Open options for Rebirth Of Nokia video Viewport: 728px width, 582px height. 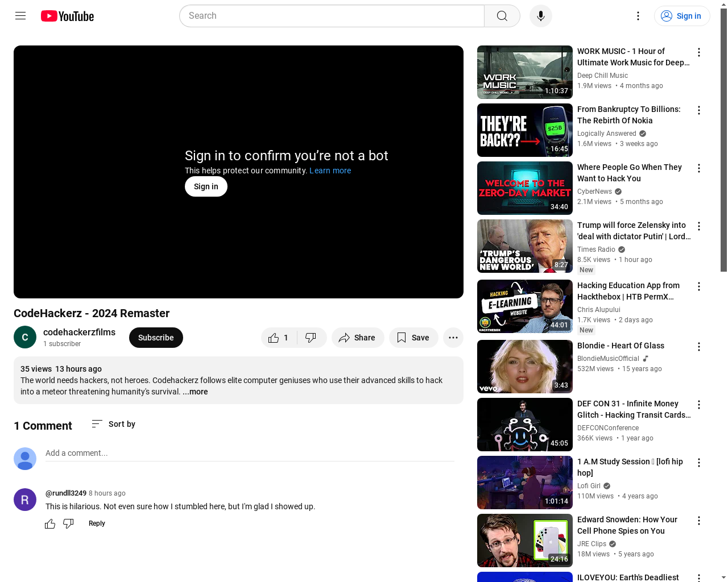[x=699, y=110]
